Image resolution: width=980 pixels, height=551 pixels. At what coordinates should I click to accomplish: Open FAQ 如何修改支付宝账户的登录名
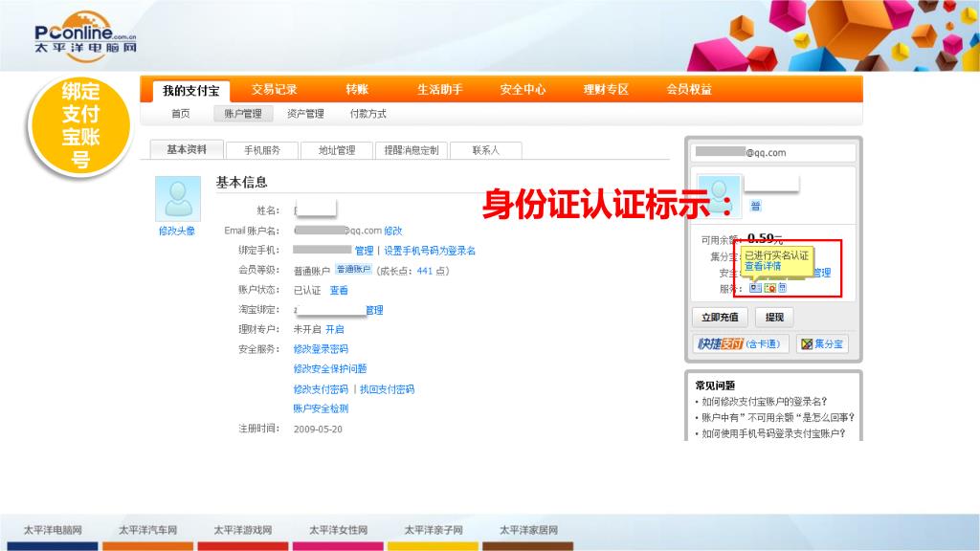click(x=765, y=402)
